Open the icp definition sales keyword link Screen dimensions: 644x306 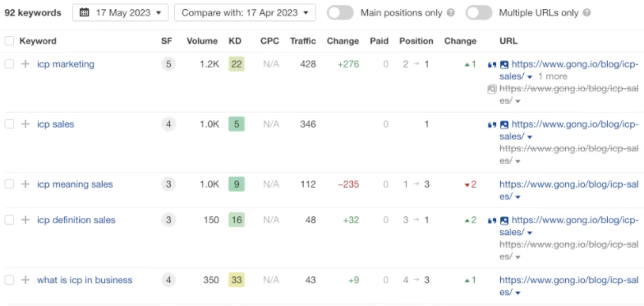[x=76, y=220]
